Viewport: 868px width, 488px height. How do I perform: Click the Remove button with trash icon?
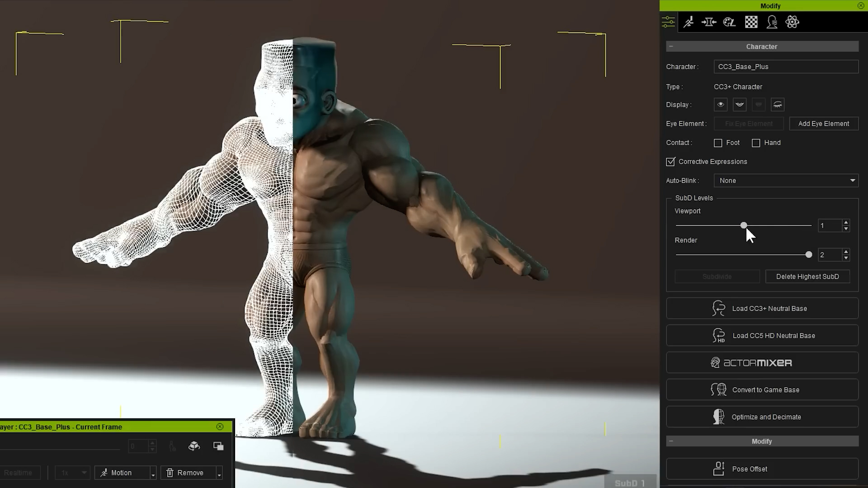[188, 473]
